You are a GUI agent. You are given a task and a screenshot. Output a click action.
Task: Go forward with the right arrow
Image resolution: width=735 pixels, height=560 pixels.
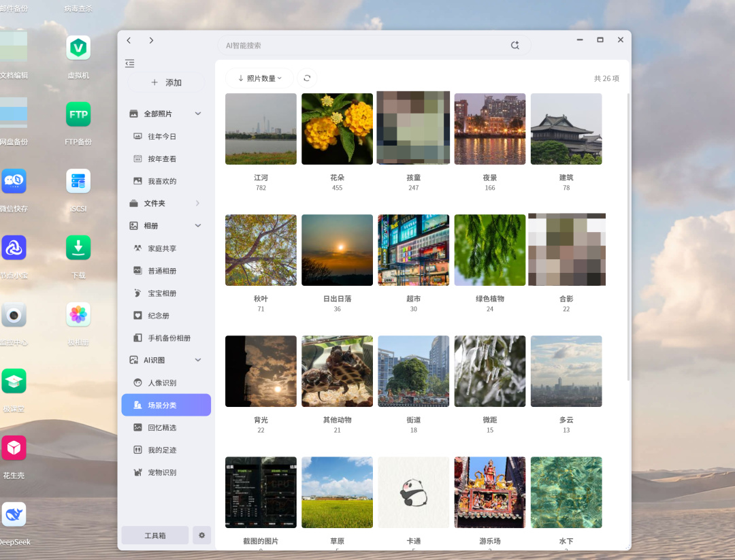pyautogui.click(x=151, y=40)
